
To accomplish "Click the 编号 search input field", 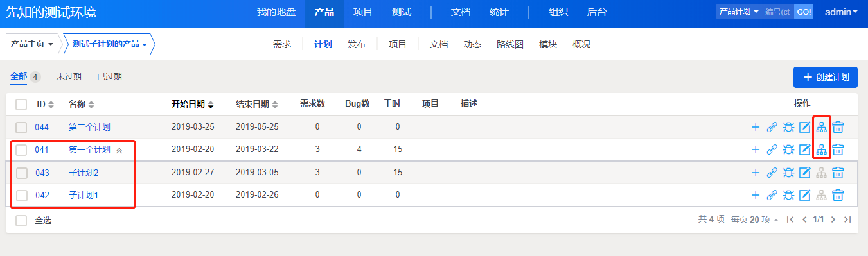I will [778, 12].
